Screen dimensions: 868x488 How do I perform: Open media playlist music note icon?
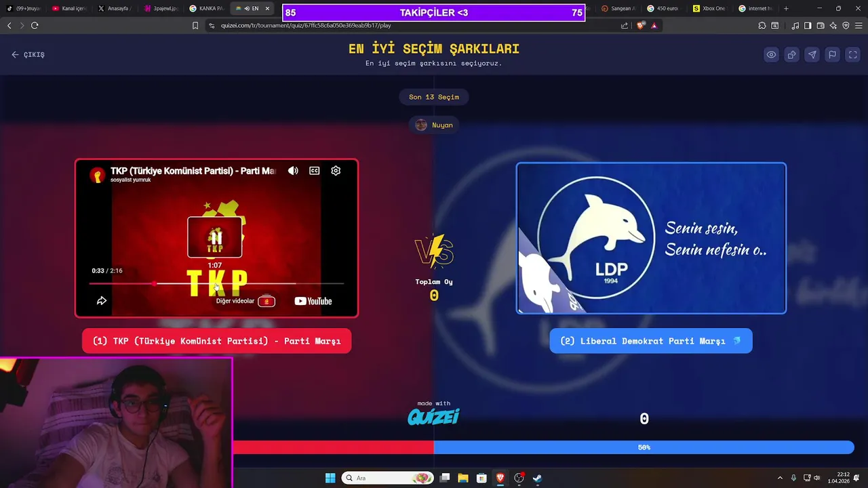pos(795,25)
